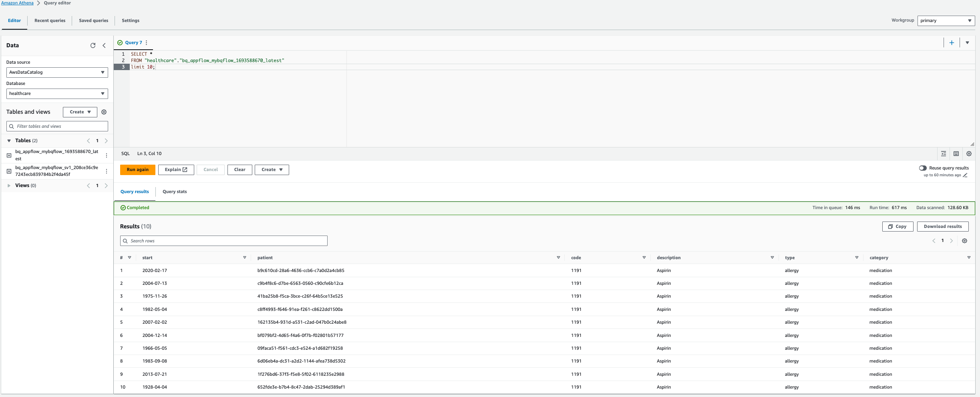980x397 pixels.
Task: Open the Amazon Athena breadcrumb link
Action: click(17, 3)
